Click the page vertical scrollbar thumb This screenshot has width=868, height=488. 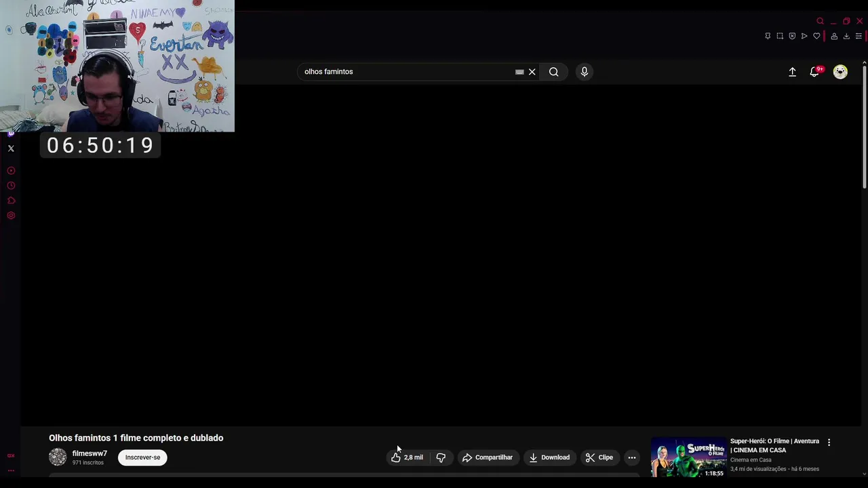tap(864, 127)
